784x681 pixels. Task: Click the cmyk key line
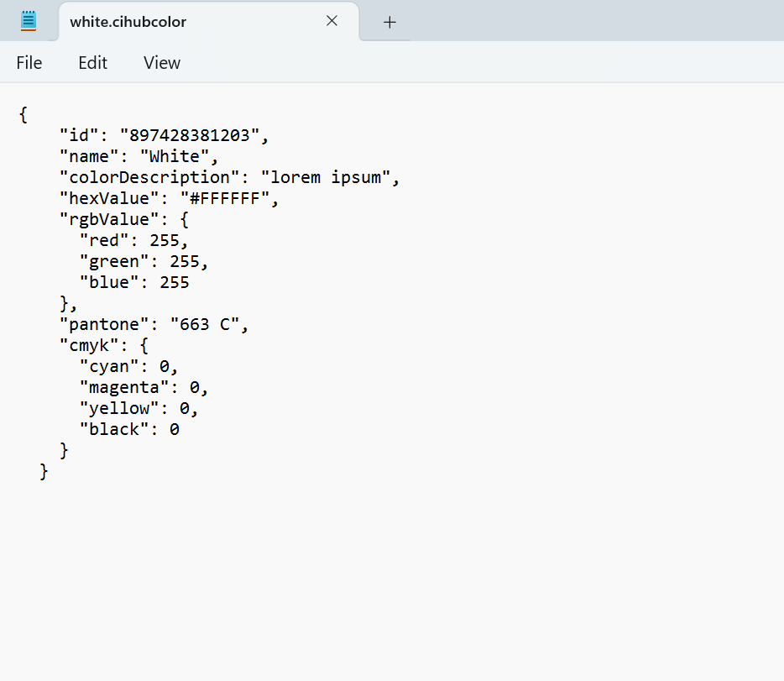click(104, 345)
